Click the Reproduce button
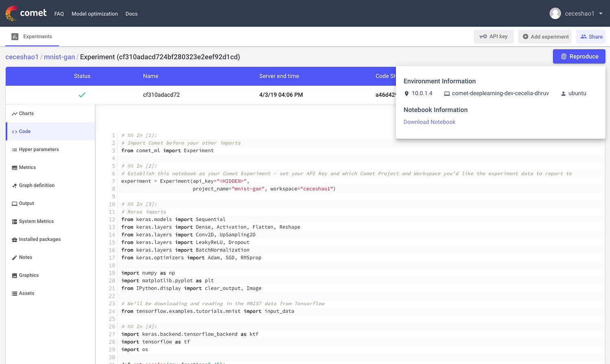This screenshot has width=610, height=364. [x=579, y=57]
